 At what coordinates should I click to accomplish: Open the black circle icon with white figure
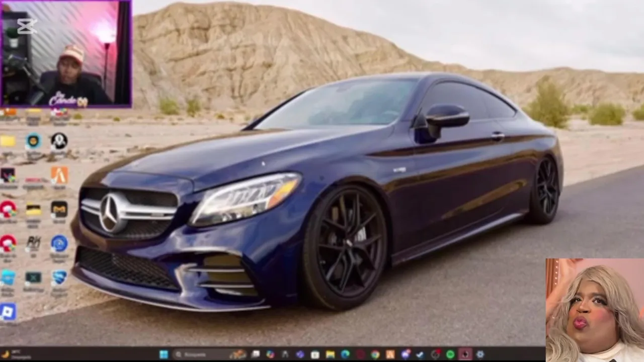point(59,141)
